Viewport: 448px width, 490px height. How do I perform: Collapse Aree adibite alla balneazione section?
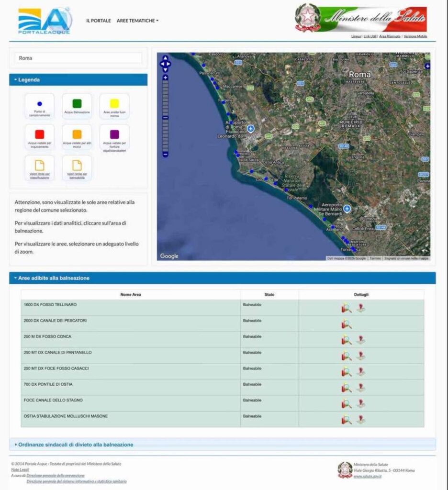223,278
